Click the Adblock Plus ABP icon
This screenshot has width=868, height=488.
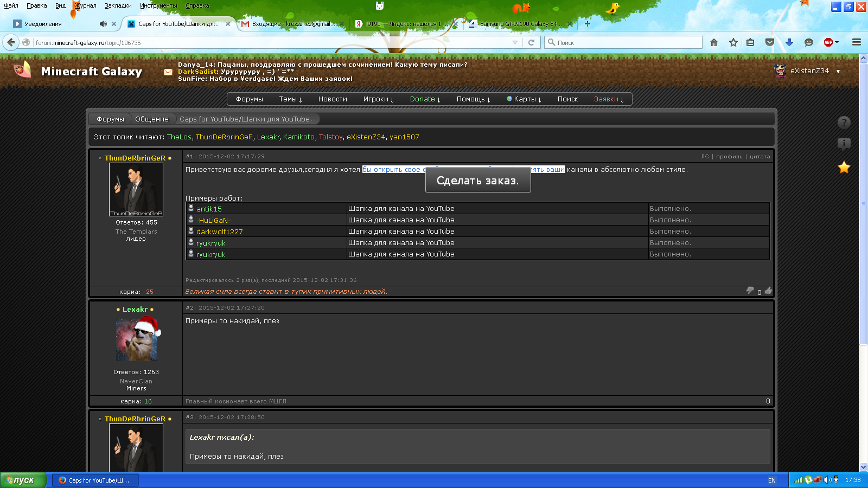pyautogui.click(x=828, y=42)
